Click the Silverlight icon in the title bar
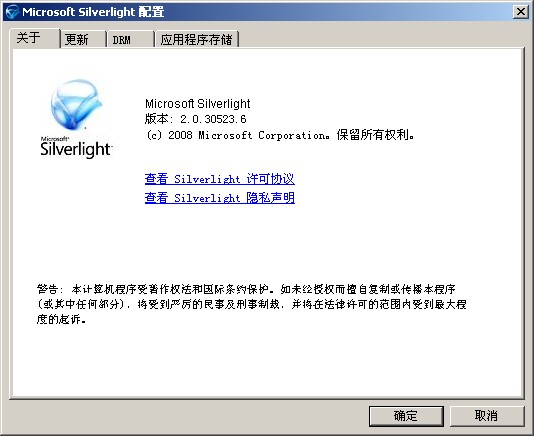This screenshot has height=436, width=534. click(x=12, y=12)
